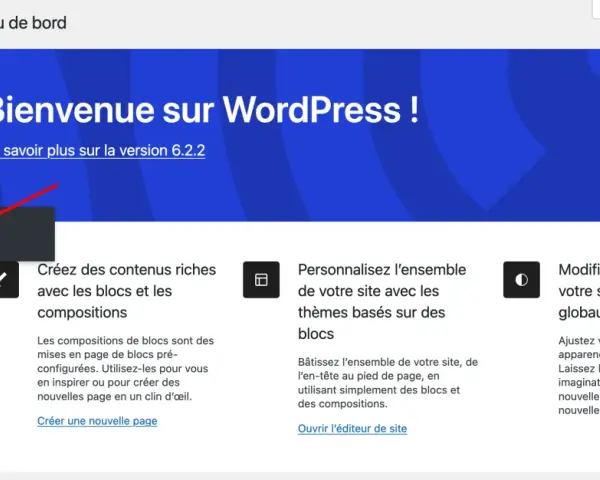Select the Créez des contenus riches heading

pyautogui.click(x=127, y=291)
